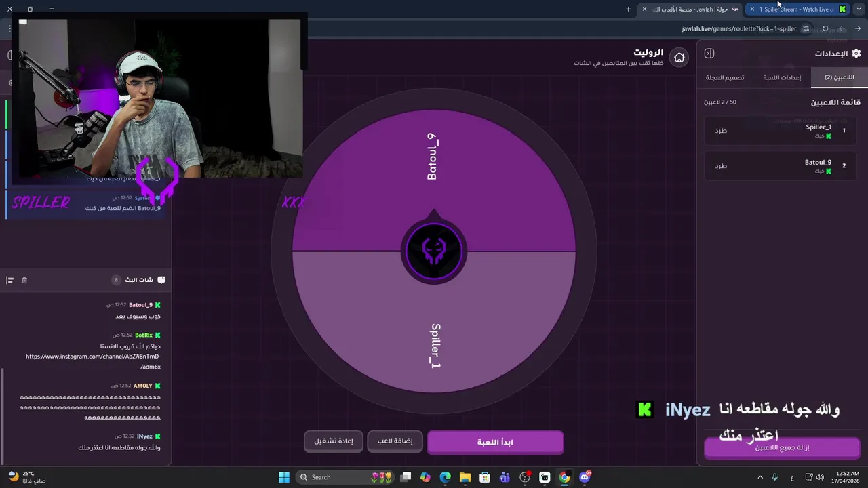Reload the page in browser

click(x=825, y=28)
